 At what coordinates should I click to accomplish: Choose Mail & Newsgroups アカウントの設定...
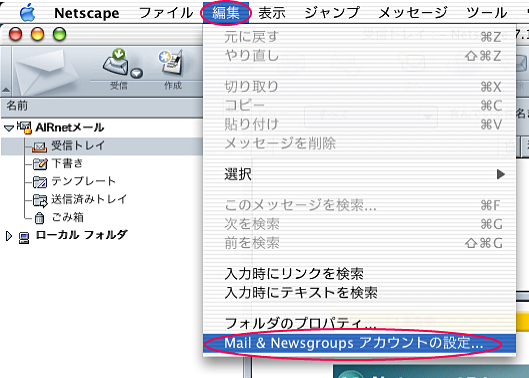coord(359,343)
